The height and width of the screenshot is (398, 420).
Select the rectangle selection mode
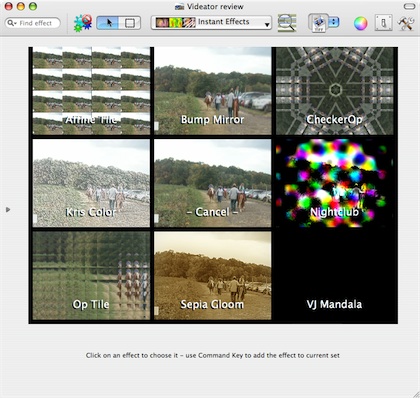point(130,23)
